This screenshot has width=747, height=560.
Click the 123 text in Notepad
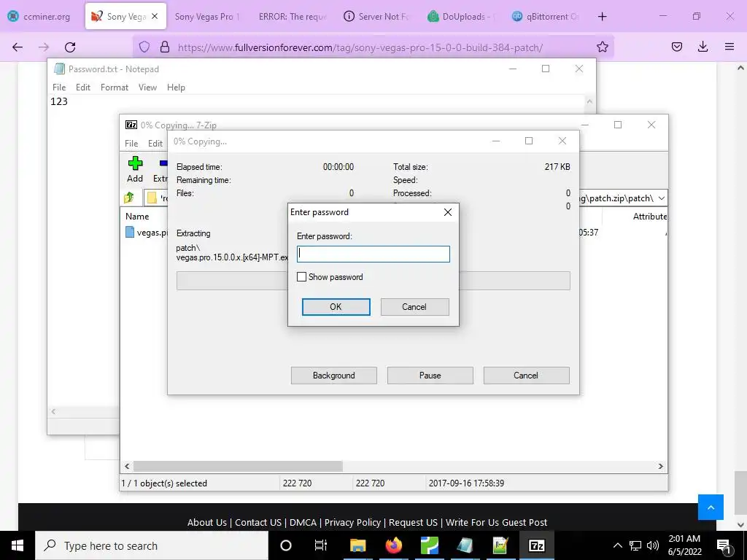point(59,101)
